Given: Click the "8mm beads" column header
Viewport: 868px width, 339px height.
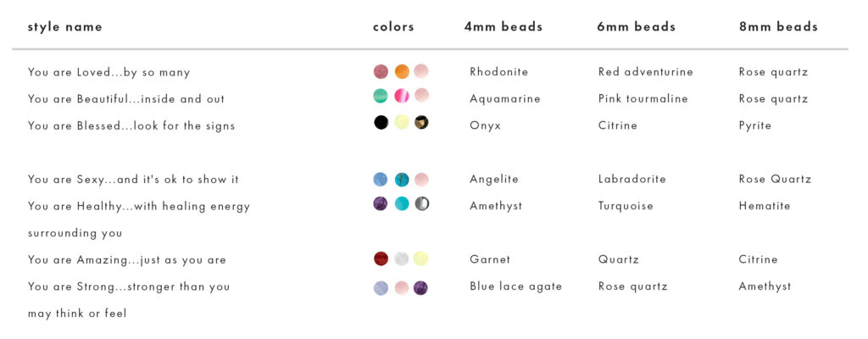Looking at the screenshot, I should [778, 26].
